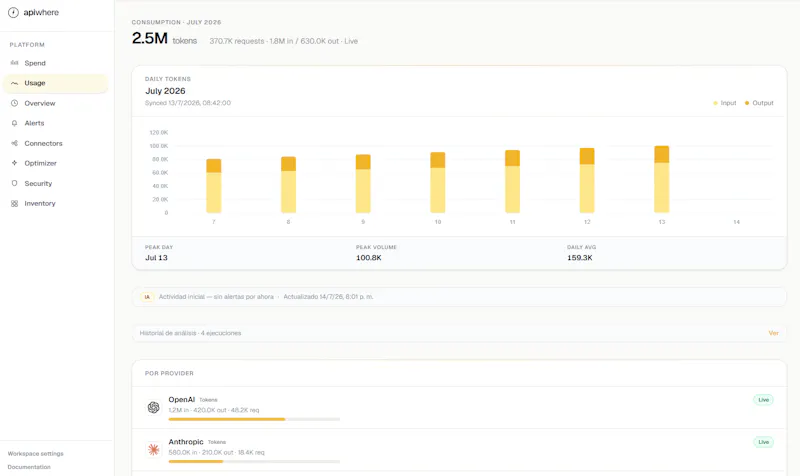Click the CONSUMPTION · JULY 2026 heading
Screen dimensions: 800x476
click(x=177, y=22)
